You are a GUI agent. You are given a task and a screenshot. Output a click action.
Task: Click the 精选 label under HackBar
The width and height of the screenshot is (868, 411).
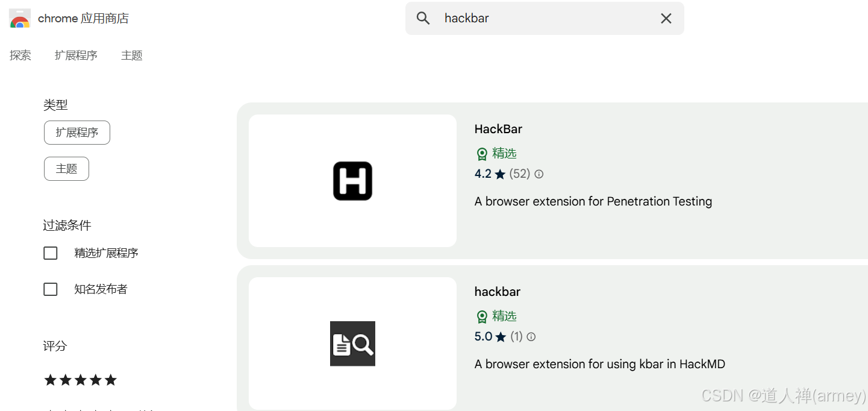click(x=505, y=154)
